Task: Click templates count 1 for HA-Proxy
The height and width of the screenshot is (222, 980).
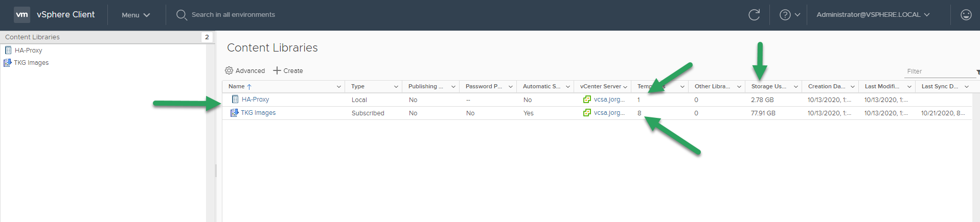Action: coord(639,100)
